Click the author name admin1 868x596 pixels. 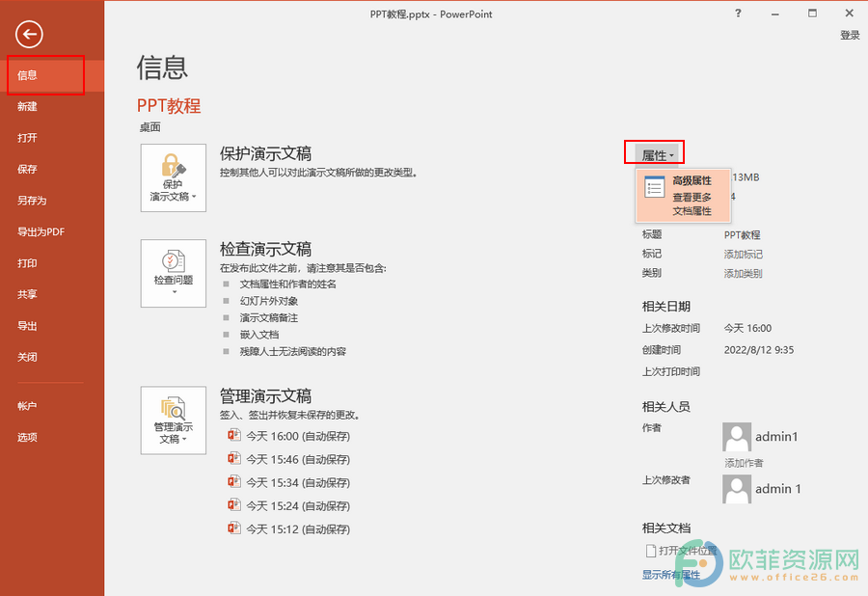tap(776, 437)
